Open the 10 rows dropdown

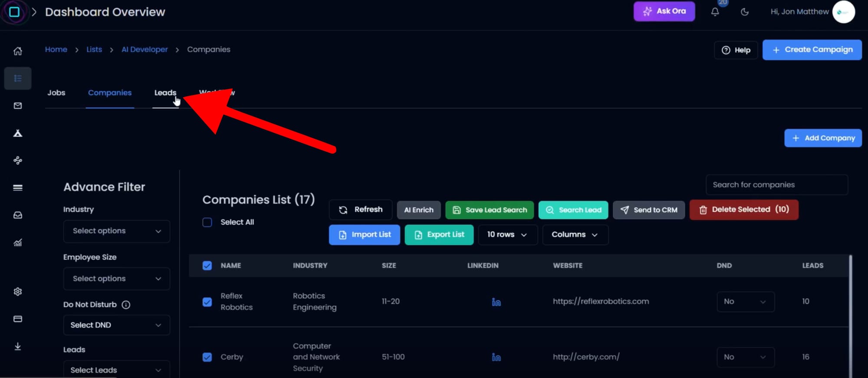(507, 235)
